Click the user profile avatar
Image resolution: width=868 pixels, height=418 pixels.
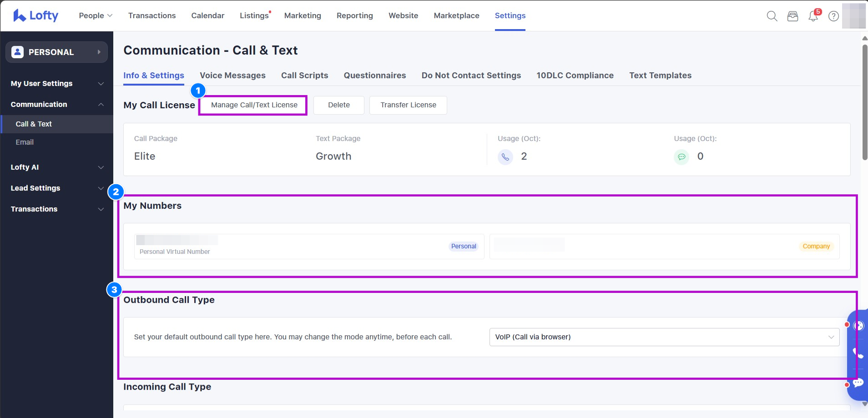pos(853,16)
